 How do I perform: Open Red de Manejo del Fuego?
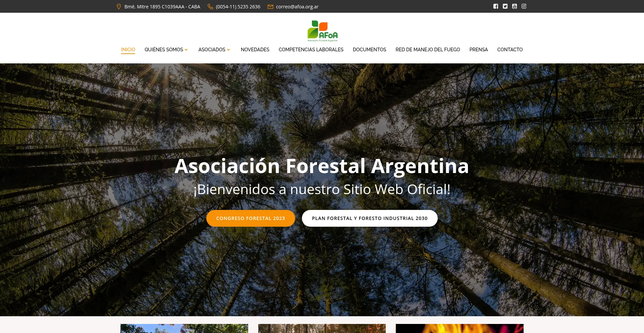[428, 50]
